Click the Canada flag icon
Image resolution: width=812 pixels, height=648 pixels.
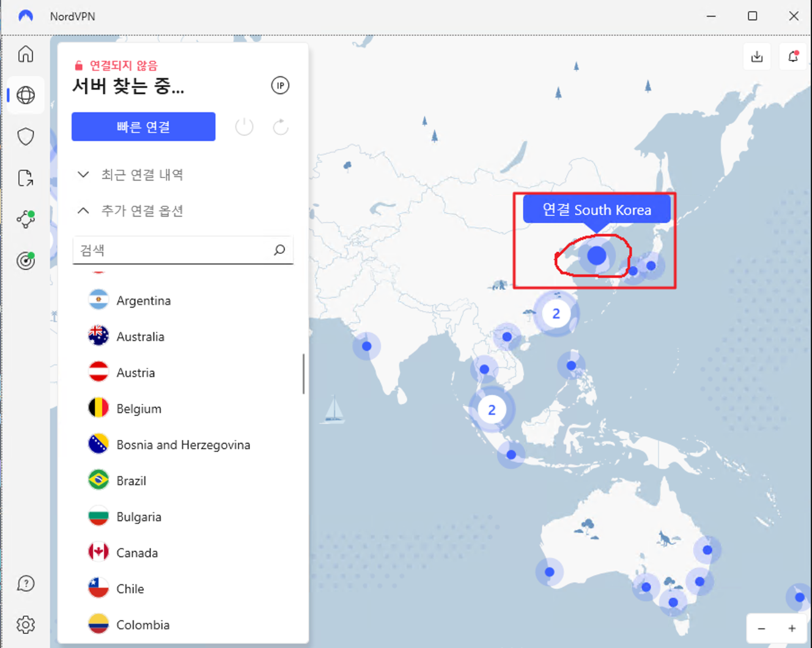click(98, 553)
